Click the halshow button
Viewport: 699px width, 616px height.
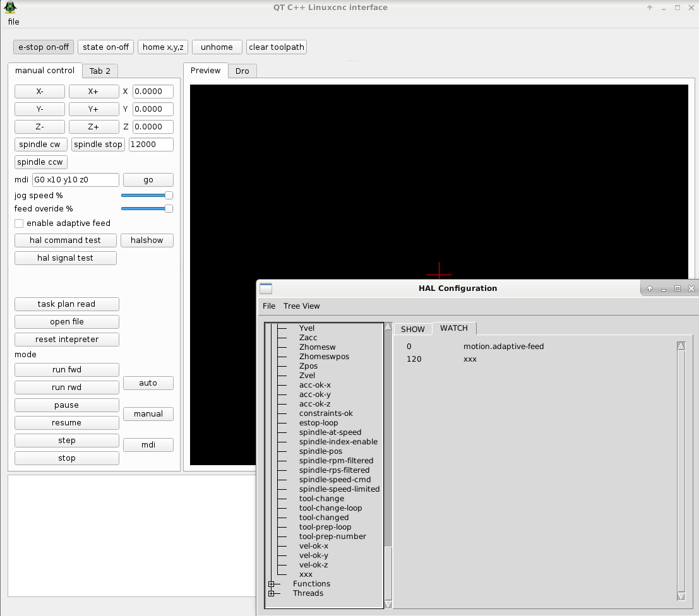[x=147, y=240]
